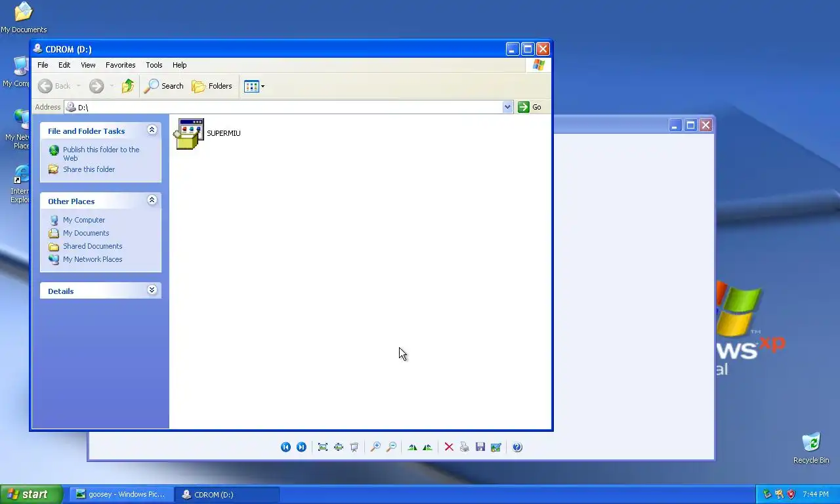Close the Picture Viewer window
The width and height of the screenshot is (840, 504).
pyautogui.click(x=706, y=125)
